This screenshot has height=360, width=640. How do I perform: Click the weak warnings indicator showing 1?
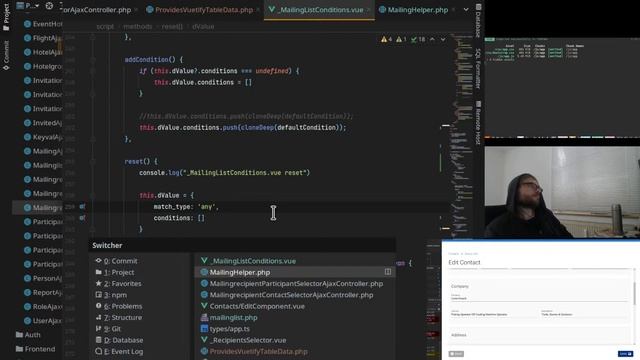click(x=402, y=39)
